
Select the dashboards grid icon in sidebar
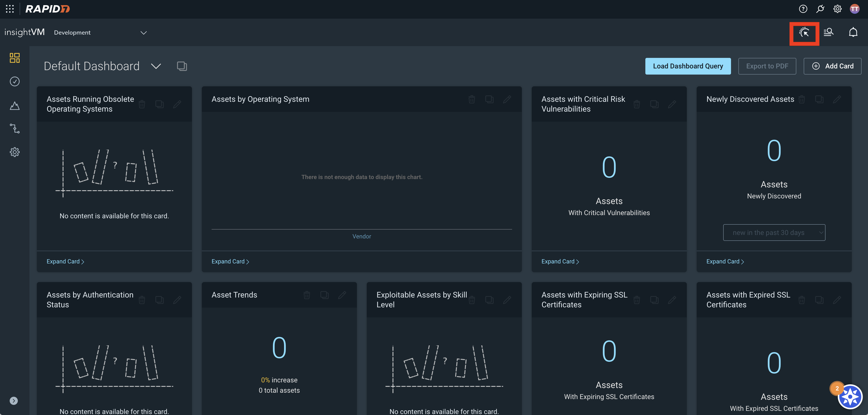coord(14,58)
